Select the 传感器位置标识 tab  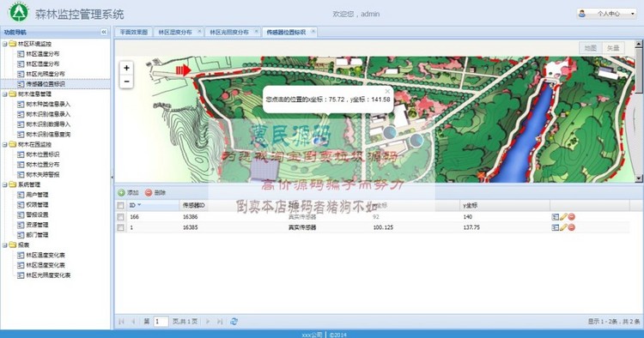[286, 32]
